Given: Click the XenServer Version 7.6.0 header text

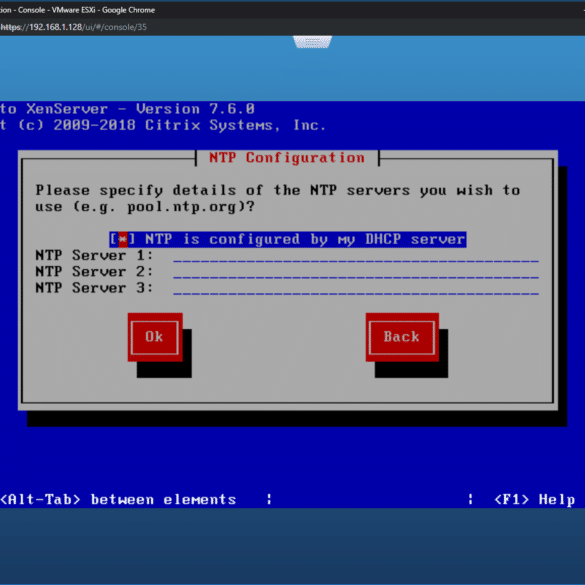Looking at the screenshot, I should [x=127, y=109].
